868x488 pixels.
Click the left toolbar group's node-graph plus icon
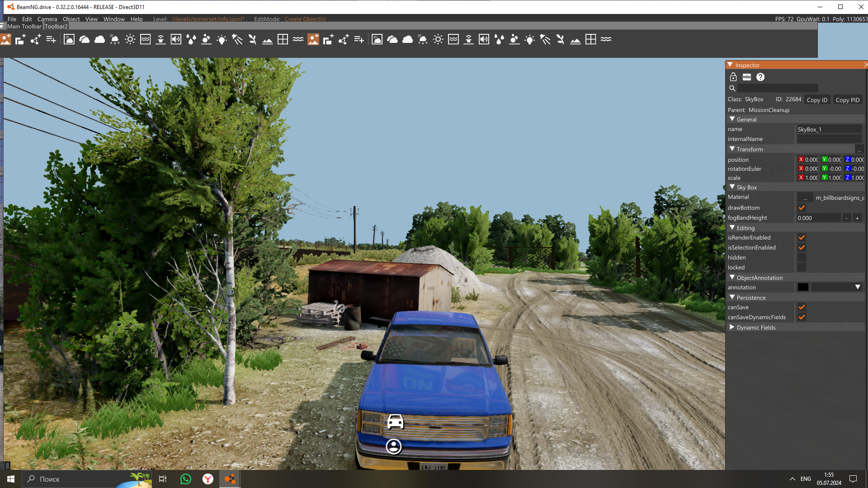[x=36, y=40]
